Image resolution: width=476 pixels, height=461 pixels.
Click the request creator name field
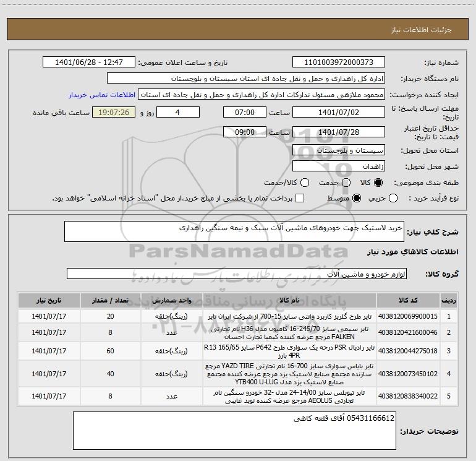tap(261, 95)
